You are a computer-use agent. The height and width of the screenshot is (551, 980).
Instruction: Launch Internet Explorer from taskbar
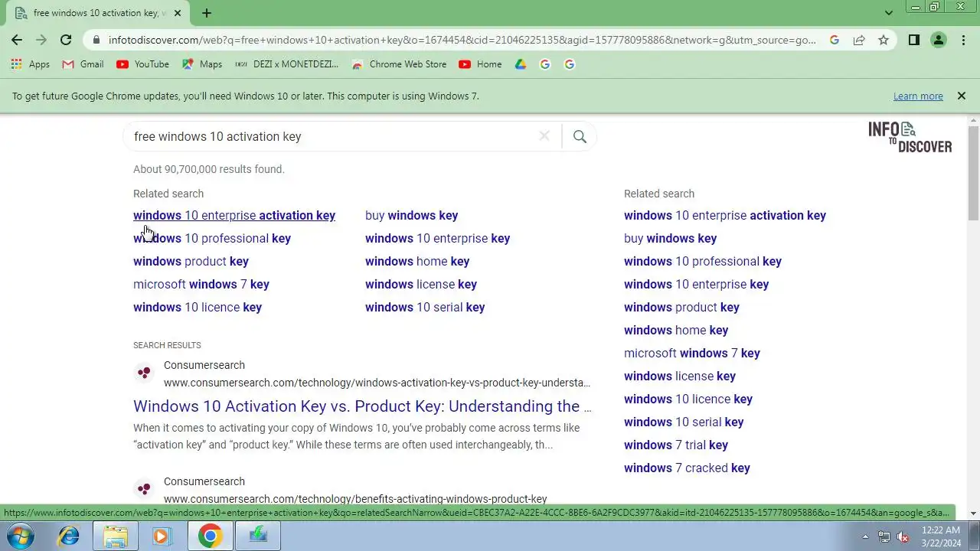coord(69,536)
